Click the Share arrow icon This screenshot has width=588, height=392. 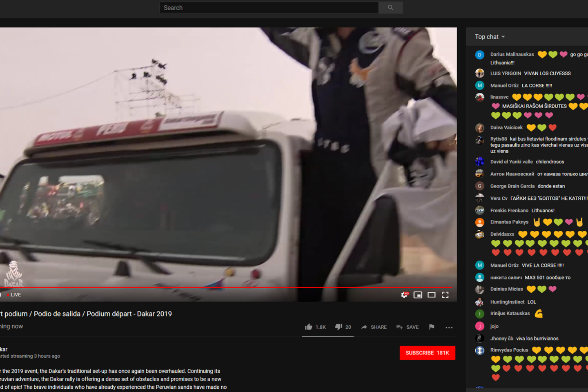[x=364, y=327]
